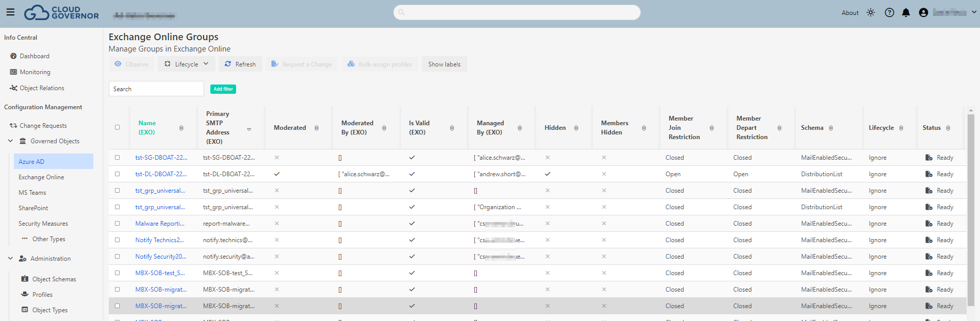Open Exchange Online in the sidebar

41,177
